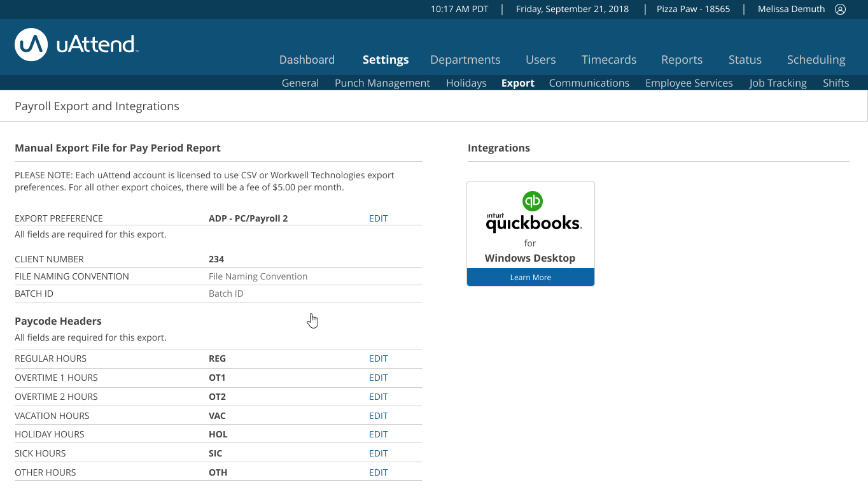This screenshot has width=868, height=489.
Task: Switch to the Holidays tab
Action: pos(466,83)
